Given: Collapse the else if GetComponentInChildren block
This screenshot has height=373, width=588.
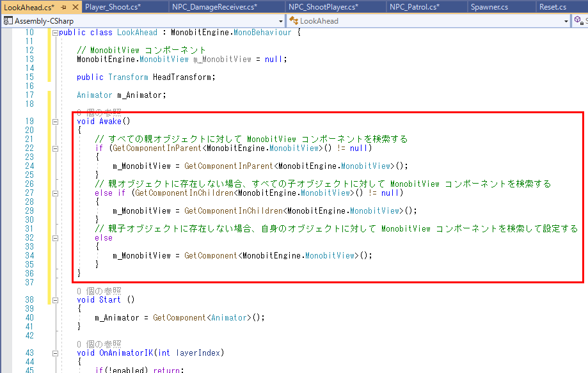Looking at the screenshot, I should [55, 193].
